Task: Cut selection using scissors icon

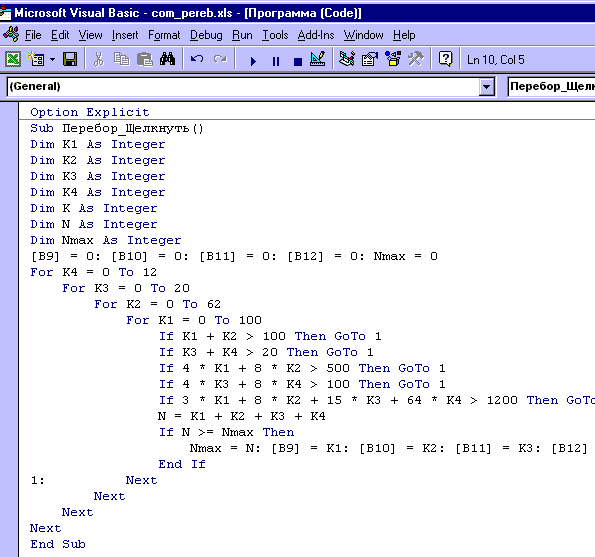Action: pos(99,59)
